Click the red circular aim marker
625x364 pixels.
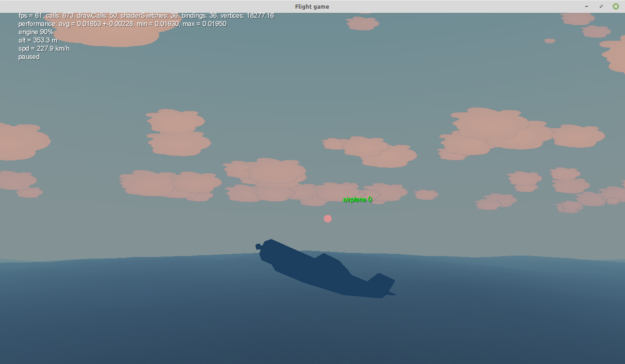(x=328, y=219)
